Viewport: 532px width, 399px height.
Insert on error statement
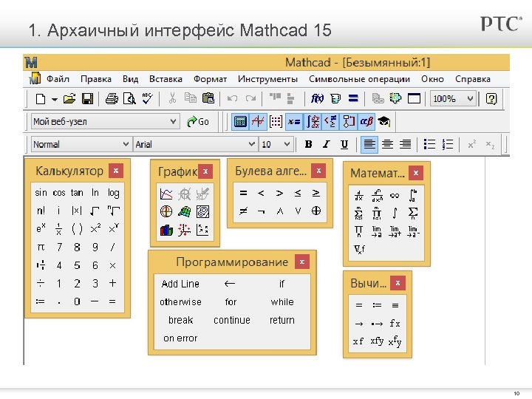click(180, 338)
